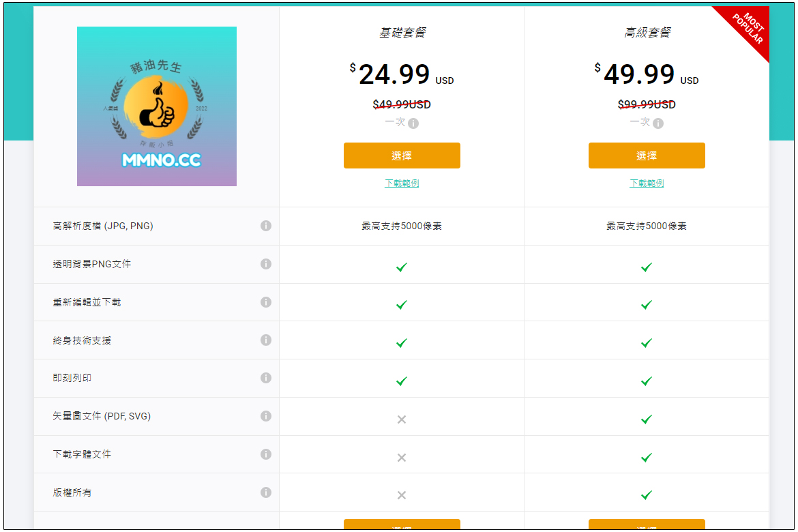The height and width of the screenshot is (532, 798).
Task: Click the 高級套餐 plan title
Action: pyautogui.click(x=647, y=33)
